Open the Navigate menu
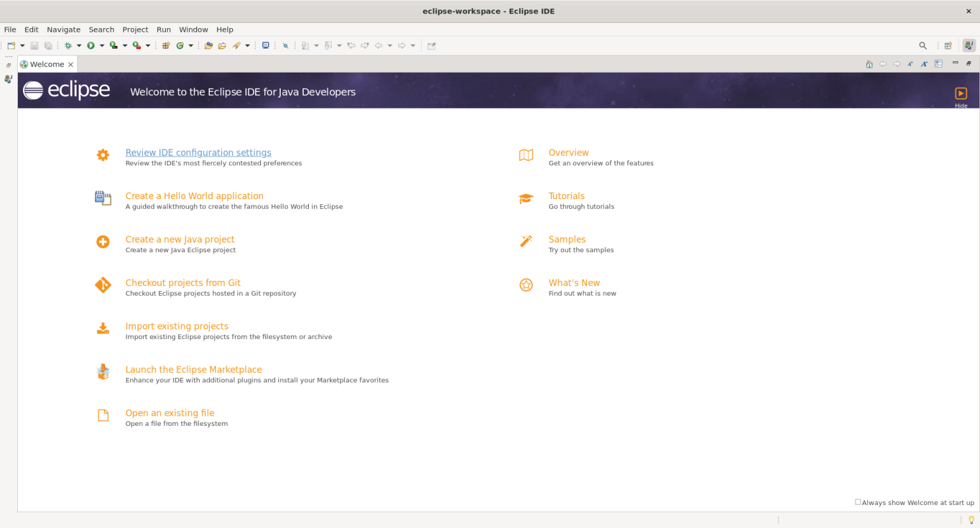This screenshot has width=980, height=528. tap(63, 29)
